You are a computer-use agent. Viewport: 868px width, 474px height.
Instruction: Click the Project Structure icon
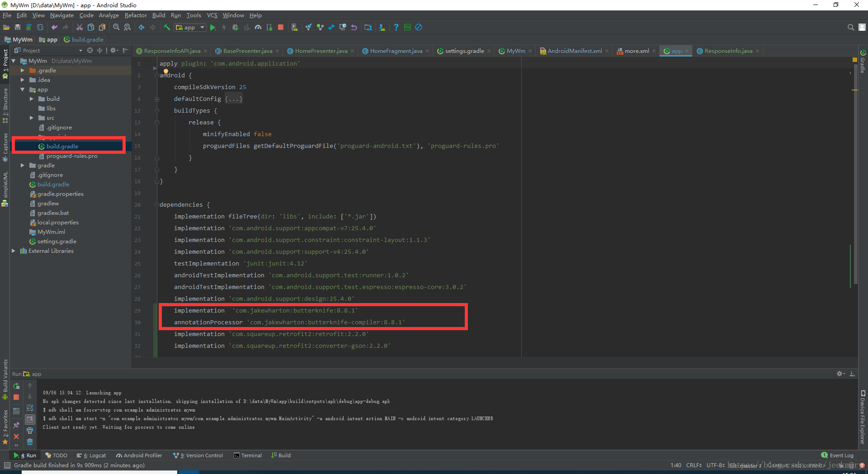[x=368, y=28]
